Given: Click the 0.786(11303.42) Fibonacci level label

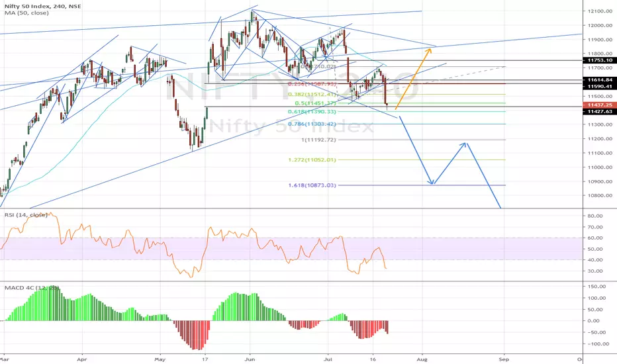Looking at the screenshot, I should point(312,124).
